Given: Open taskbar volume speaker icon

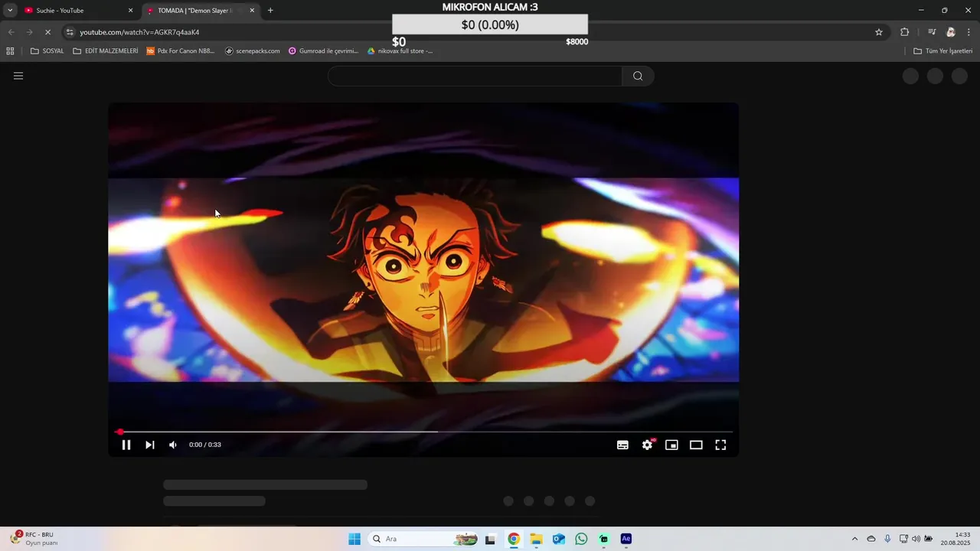Looking at the screenshot, I should pyautogui.click(x=916, y=539).
